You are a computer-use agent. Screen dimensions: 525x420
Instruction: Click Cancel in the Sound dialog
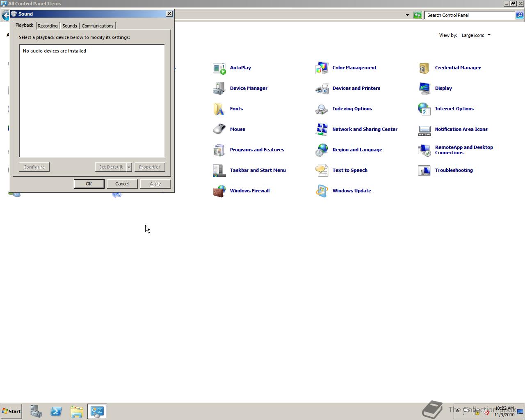point(122,184)
